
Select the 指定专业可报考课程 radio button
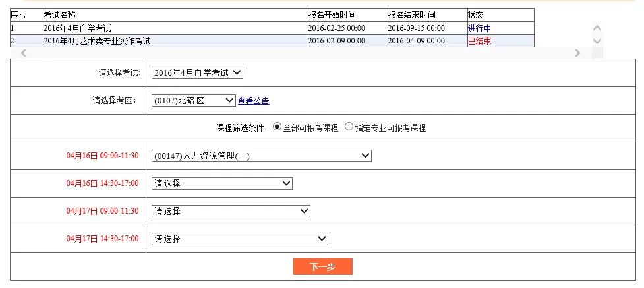(x=349, y=127)
